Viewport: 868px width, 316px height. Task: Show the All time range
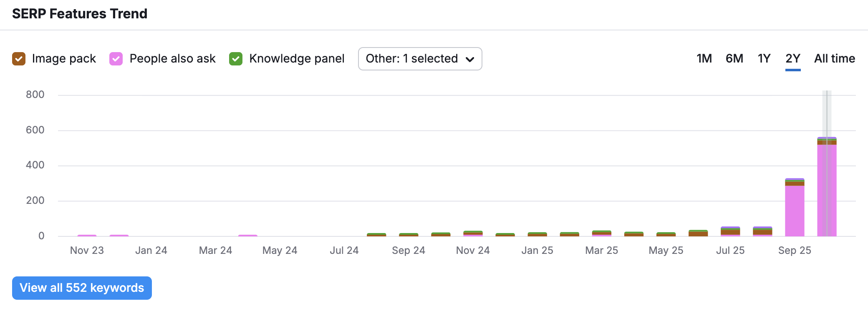(x=835, y=59)
